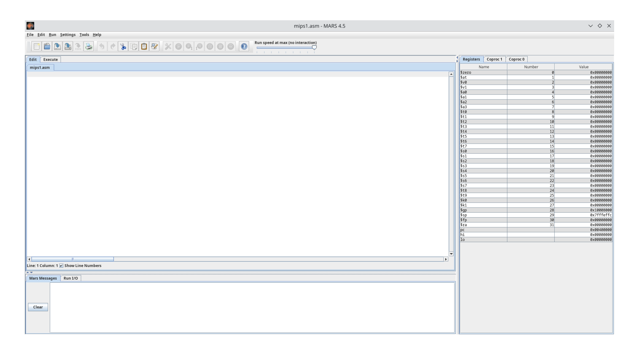Open the Find and Replace editor tool
The width and height of the screenshot is (639, 364).
154,46
